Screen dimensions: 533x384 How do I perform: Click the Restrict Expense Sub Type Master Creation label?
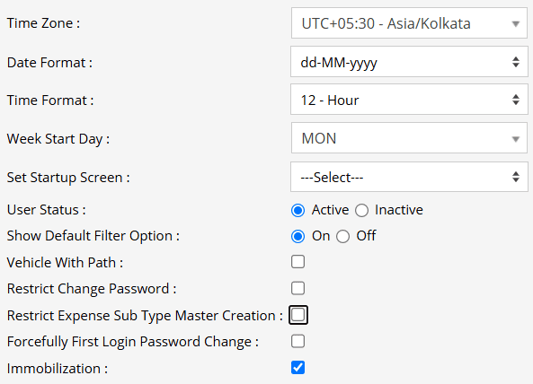pyautogui.click(x=145, y=316)
